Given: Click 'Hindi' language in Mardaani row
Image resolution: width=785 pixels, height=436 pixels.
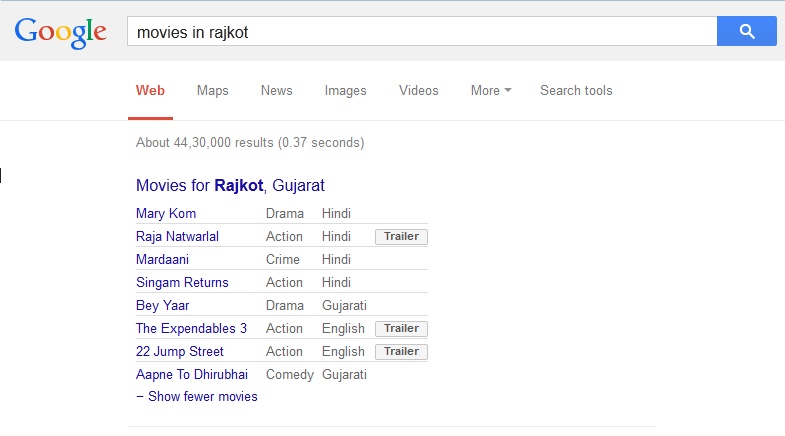Looking at the screenshot, I should (336, 260).
